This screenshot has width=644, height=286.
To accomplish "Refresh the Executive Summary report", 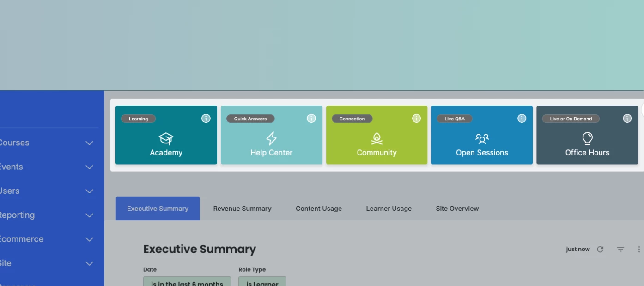I will tap(600, 249).
